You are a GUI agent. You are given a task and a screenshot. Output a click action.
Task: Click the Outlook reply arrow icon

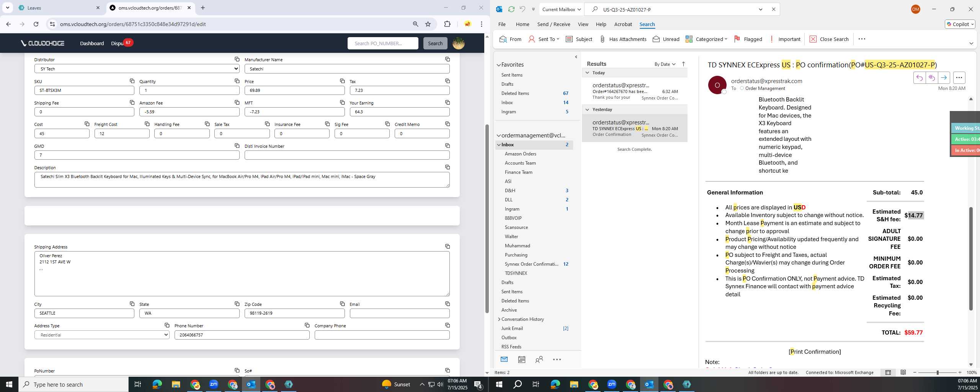point(919,78)
